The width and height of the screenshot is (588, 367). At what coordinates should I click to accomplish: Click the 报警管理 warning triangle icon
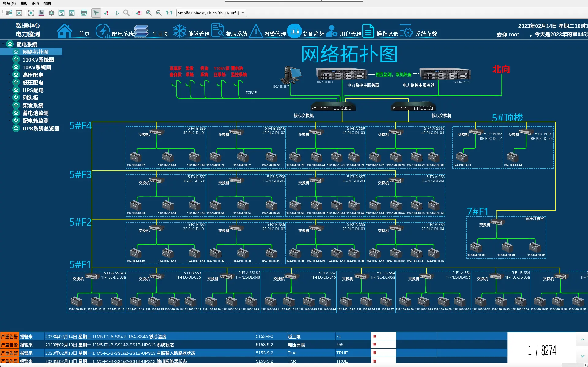click(256, 31)
